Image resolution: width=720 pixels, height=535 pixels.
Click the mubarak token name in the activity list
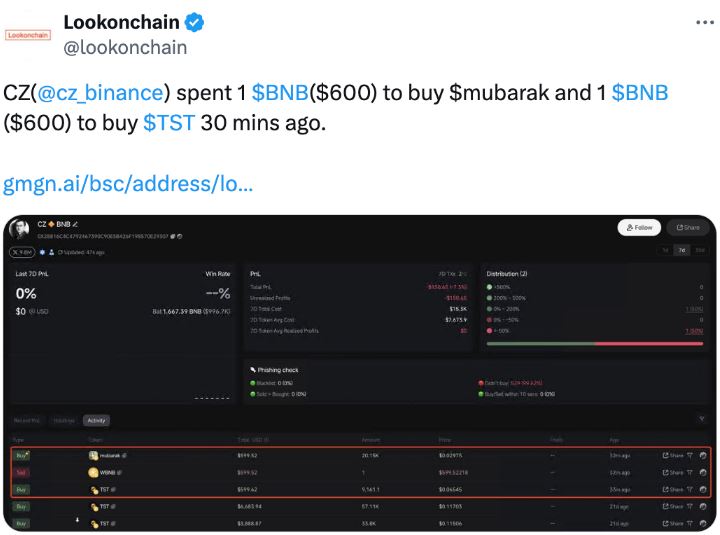pyautogui.click(x=110, y=455)
